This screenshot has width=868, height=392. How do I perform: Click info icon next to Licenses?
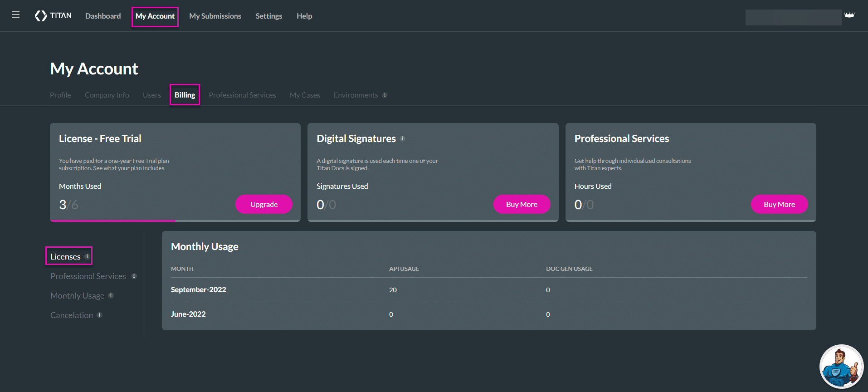pyautogui.click(x=87, y=256)
